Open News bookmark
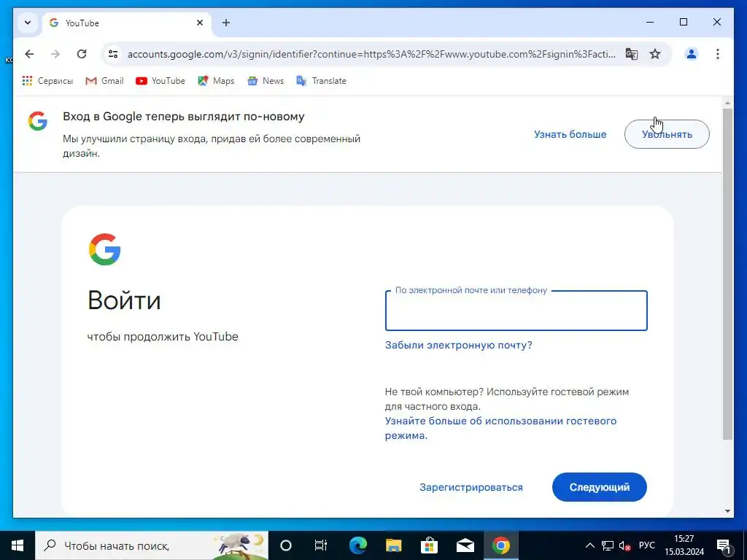The image size is (747, 560). point(266,81)
